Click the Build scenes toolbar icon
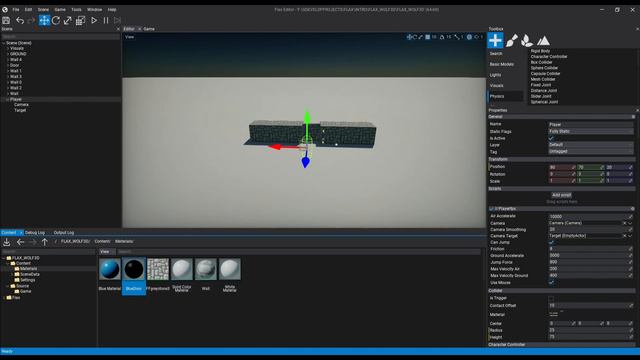The image size is (640, 360). coord(80,20)
